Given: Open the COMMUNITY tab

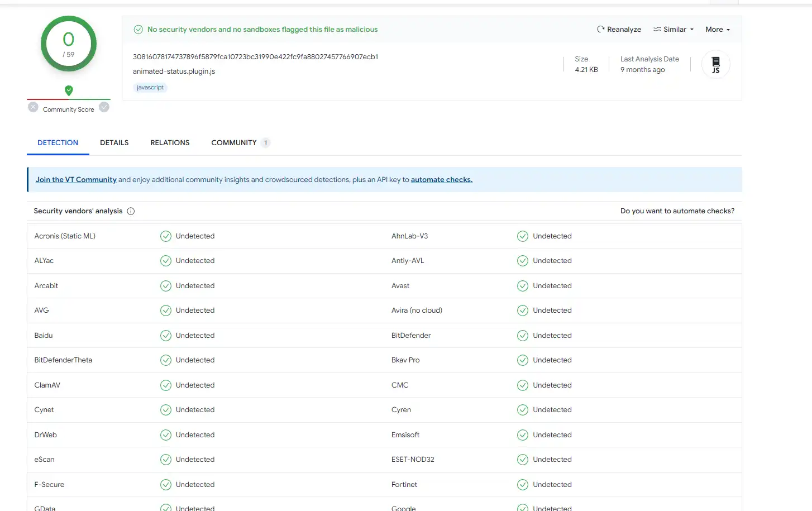Looking at the screenshot, I should (240, 143).
